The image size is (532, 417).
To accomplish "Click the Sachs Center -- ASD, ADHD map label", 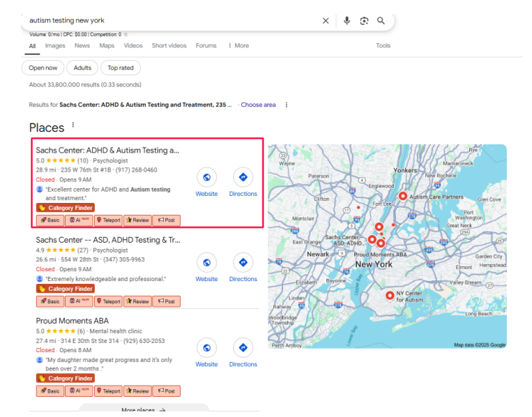I will click(x=346, y=240).
